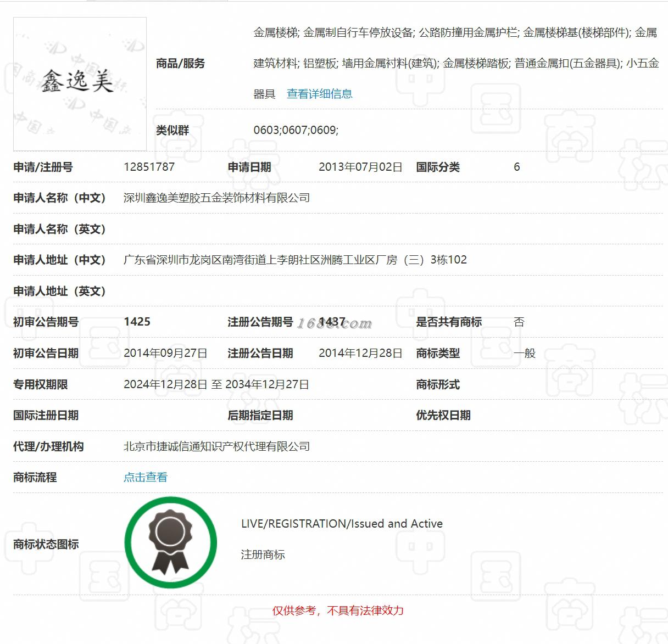
Task: Click the goods list text starting 金属楼梯
Action: coord(456,63)
